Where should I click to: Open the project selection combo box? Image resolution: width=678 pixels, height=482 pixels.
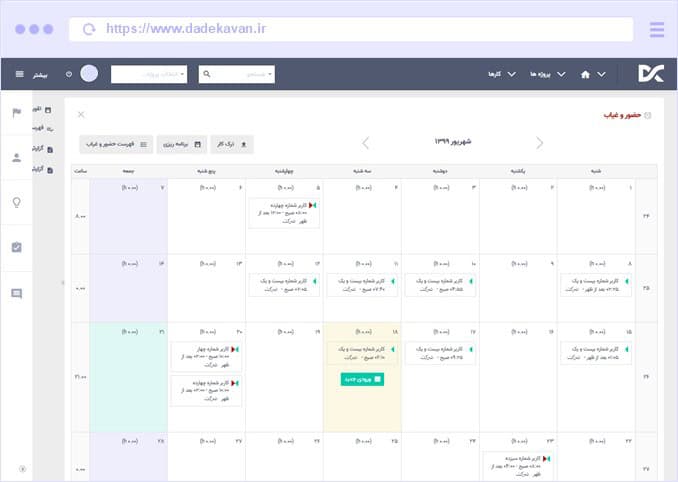pyautogui.click(x=148, y=74)
